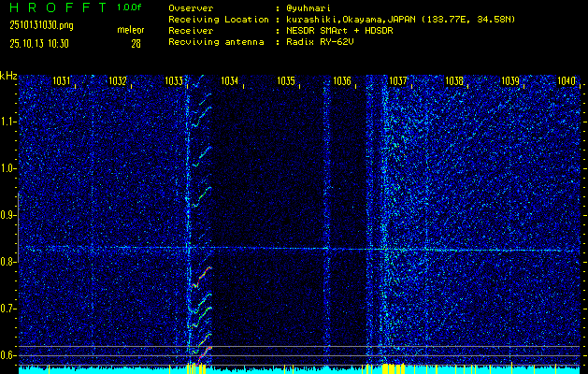588x374 pixels.
Task: Click the 1035 time marker
Action: pyautogui.click(x=286, y=81)
